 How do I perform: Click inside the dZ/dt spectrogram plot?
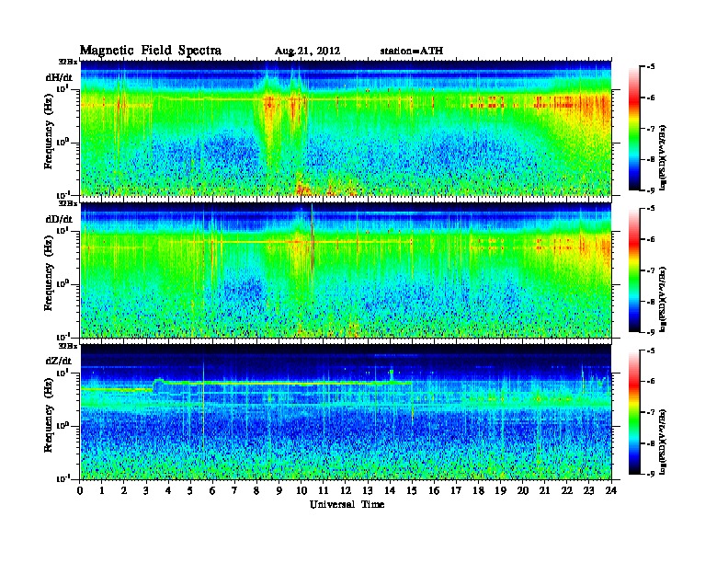(x=346, y=412)
